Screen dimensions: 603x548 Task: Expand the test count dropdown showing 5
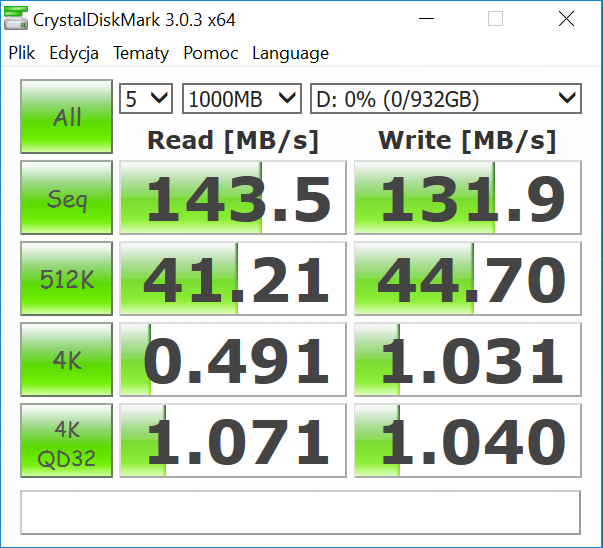pos(146,98)
